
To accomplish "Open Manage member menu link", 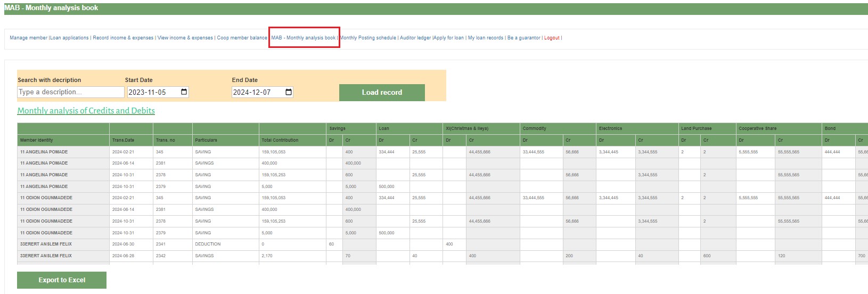I will click(x=28, y=38).
